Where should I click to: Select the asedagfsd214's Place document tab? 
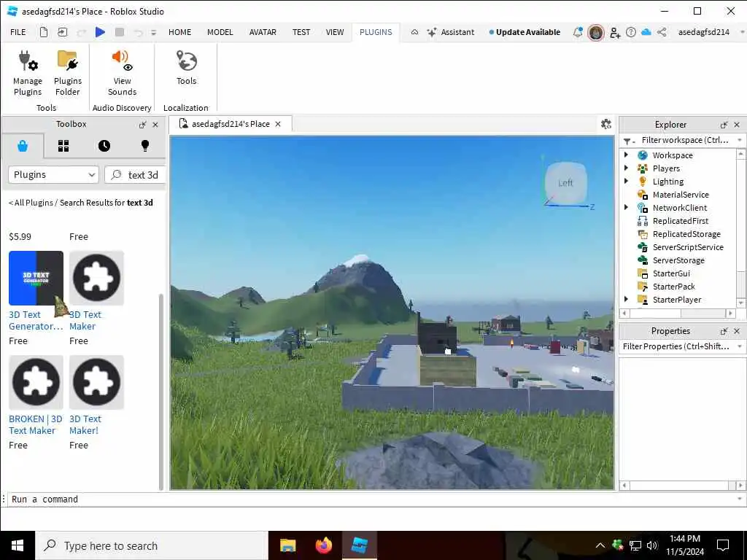point(231,124)
